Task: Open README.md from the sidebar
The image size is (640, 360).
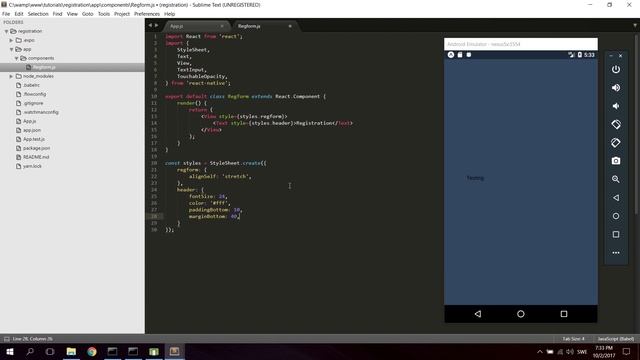Action: pyautogui.click(x=36, y=157)
